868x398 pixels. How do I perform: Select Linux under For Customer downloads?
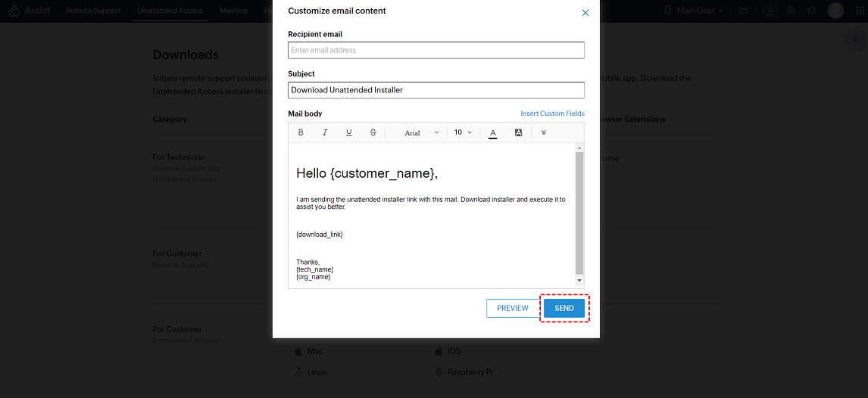point(317,372)
